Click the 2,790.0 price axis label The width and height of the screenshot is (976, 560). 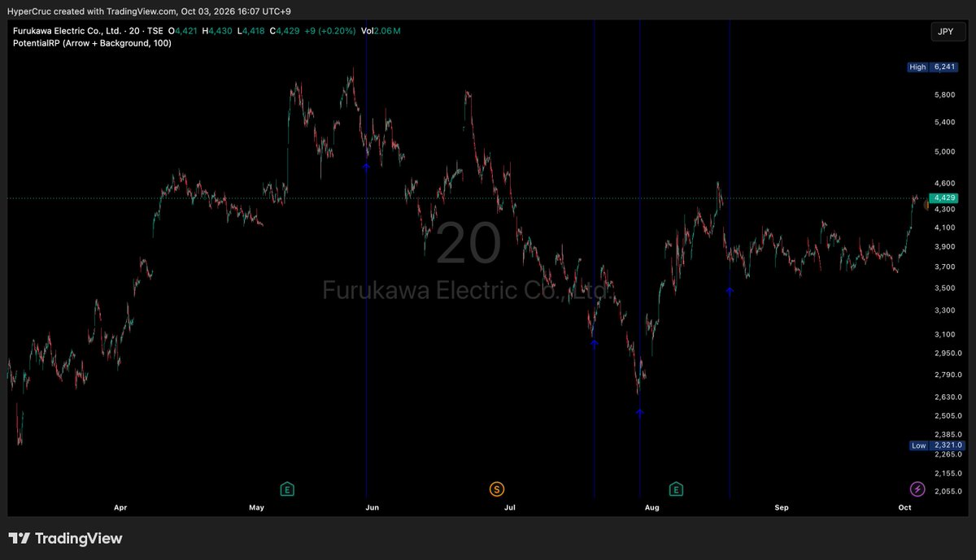(948, 375)
